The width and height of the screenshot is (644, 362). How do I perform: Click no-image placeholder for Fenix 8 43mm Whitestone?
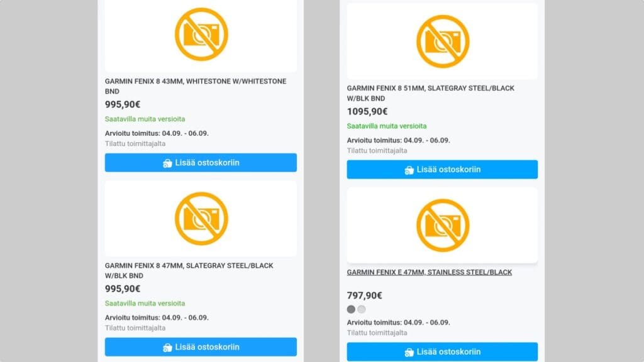(x=201, y=34)
